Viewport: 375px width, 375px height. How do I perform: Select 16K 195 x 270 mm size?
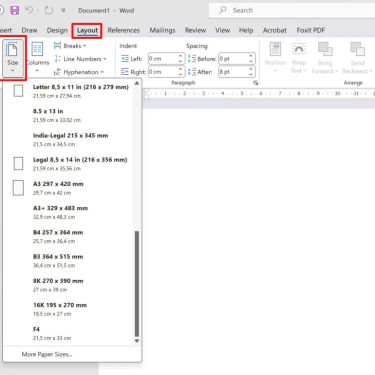coord(68,309)
